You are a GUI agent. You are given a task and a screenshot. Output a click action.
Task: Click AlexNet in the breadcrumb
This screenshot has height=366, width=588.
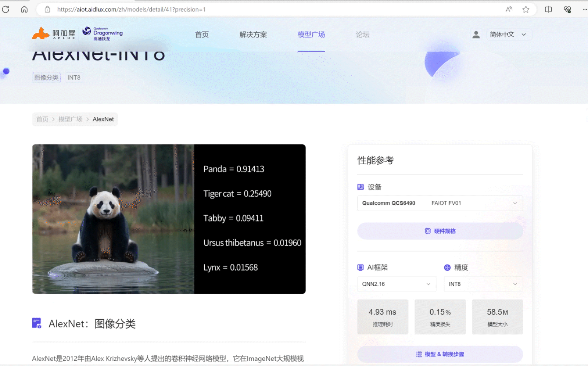pos(103,119)
